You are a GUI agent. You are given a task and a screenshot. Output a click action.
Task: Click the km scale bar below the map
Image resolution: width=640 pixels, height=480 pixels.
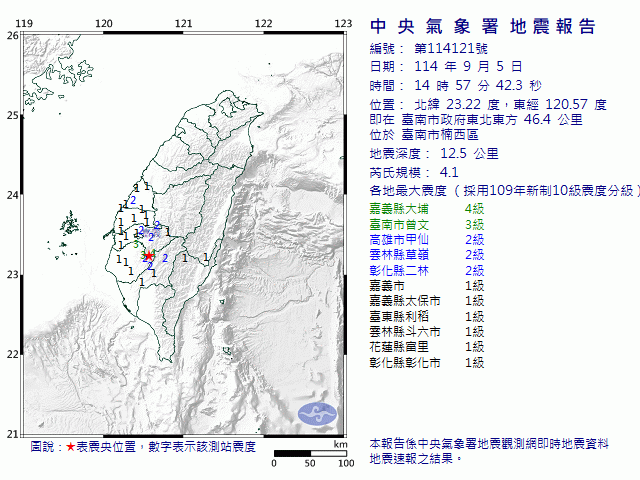point(310,453)
